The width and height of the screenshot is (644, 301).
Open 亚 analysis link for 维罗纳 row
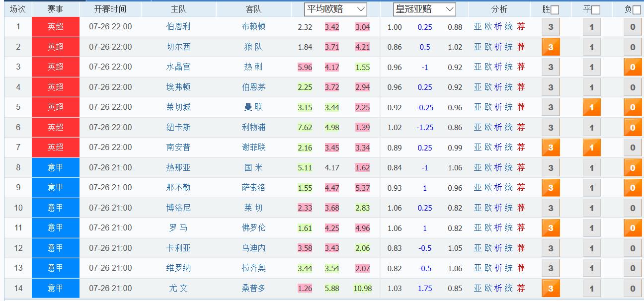tap(478, 268)
